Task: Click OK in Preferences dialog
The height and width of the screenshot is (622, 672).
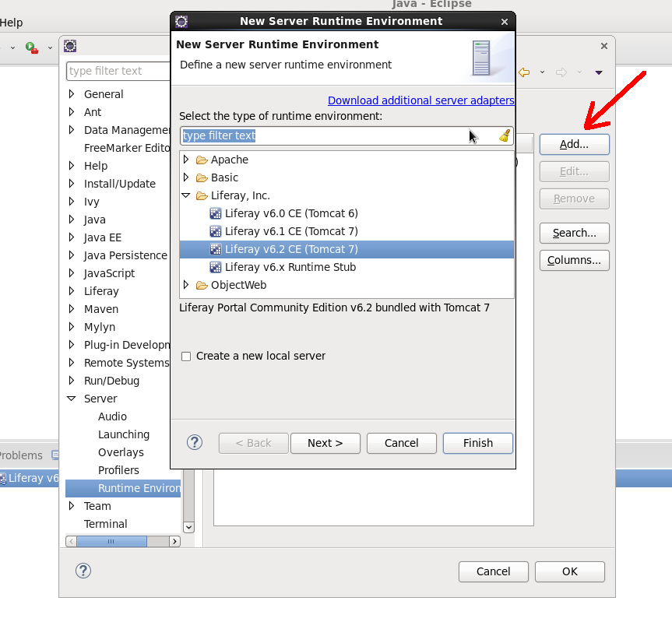Action: coord(570,572)
